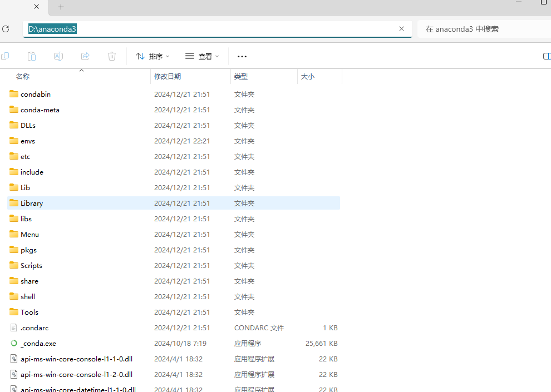The height and width of the screenshot is (392, 551).
Task: Select the Lib folder icon
Action: [14, 187]
